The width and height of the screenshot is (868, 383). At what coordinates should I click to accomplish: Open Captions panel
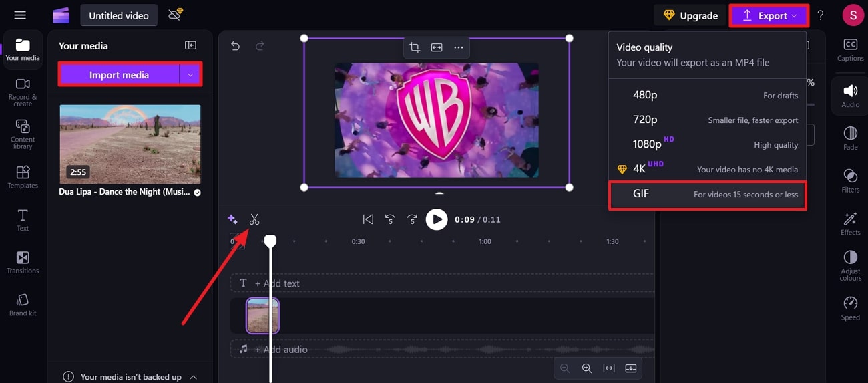click(851, 50)
